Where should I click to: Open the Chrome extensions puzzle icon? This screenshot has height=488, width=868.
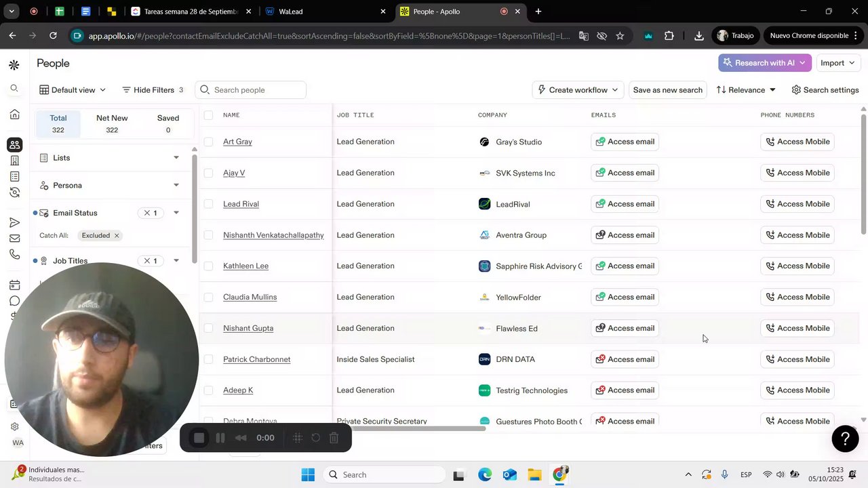pos(669,36)
